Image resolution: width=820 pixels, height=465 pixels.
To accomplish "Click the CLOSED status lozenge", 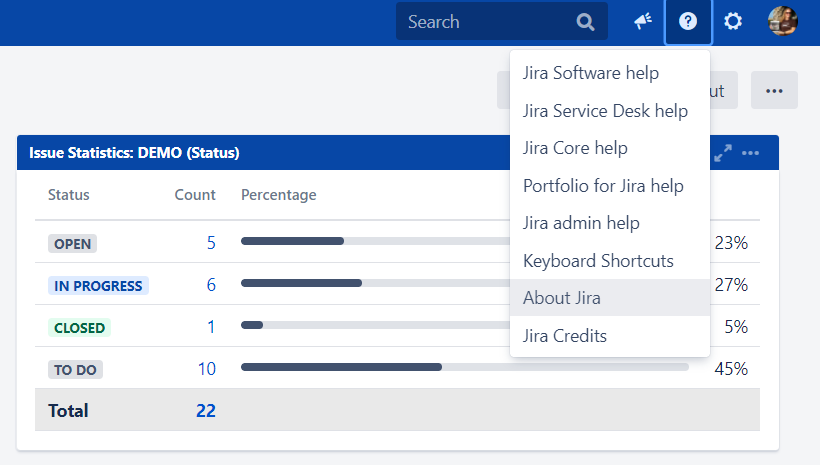I will (x=79, y=327).
